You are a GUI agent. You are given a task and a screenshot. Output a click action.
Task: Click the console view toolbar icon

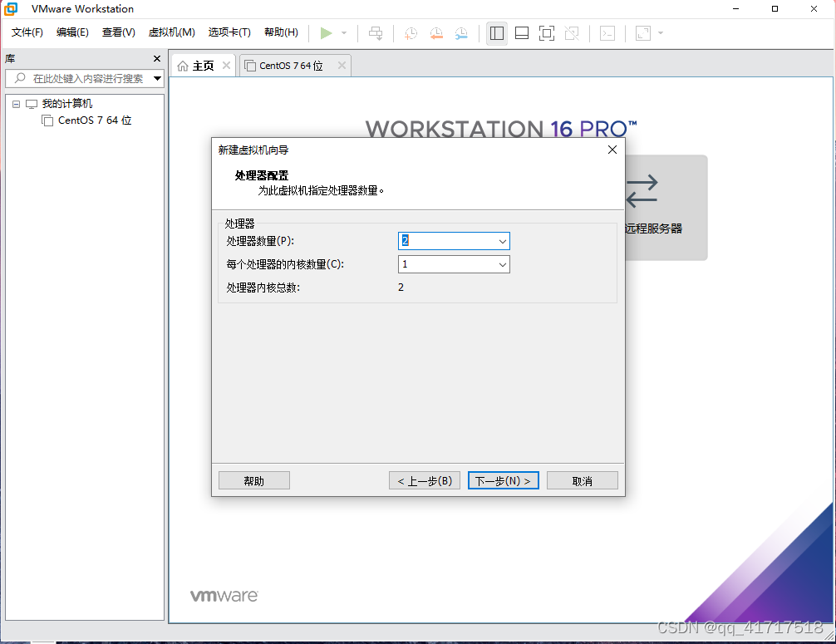coord(607,33)
